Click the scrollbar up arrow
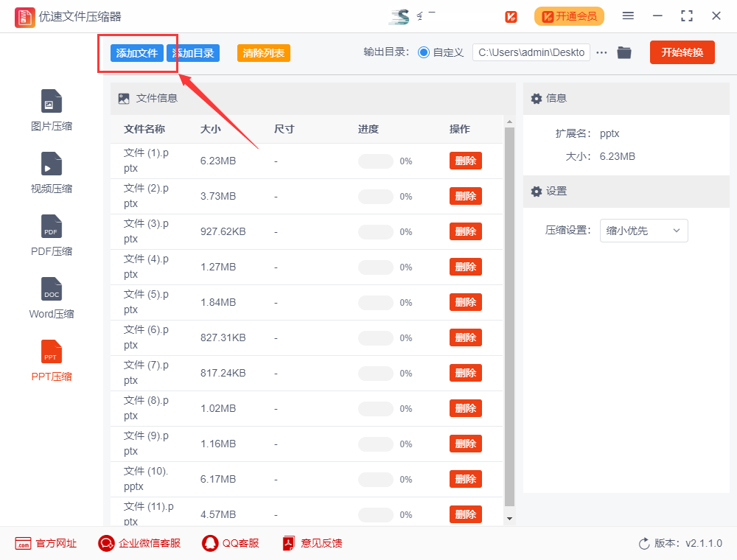 [509, 122]
